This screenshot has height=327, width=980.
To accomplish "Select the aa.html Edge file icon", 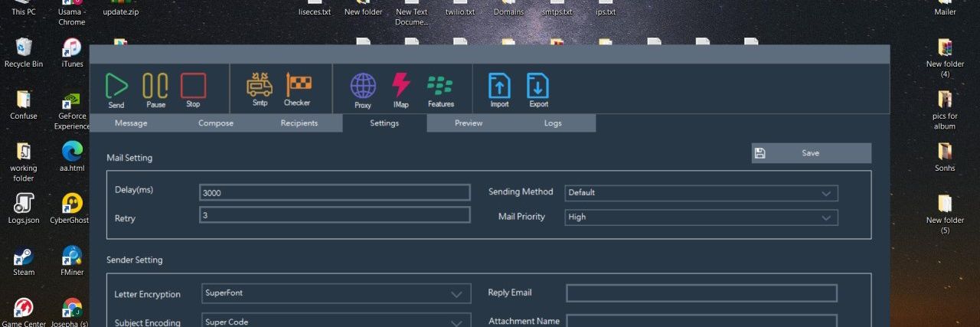I will pos(72,151).
